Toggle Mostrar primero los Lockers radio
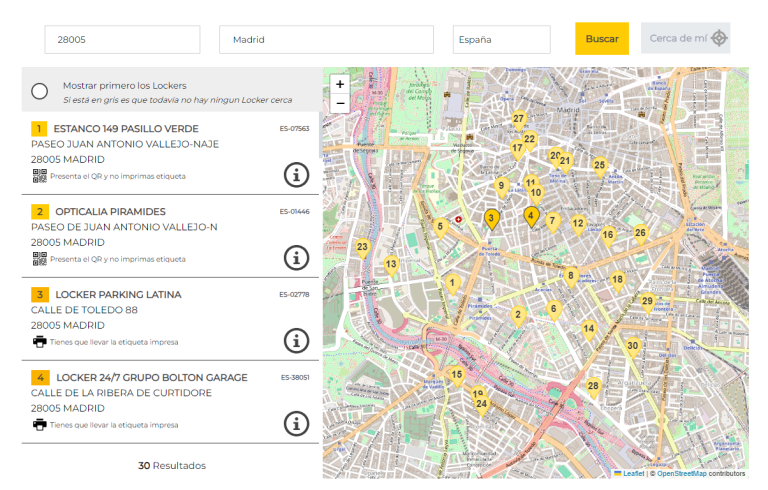 coord(39,91)
